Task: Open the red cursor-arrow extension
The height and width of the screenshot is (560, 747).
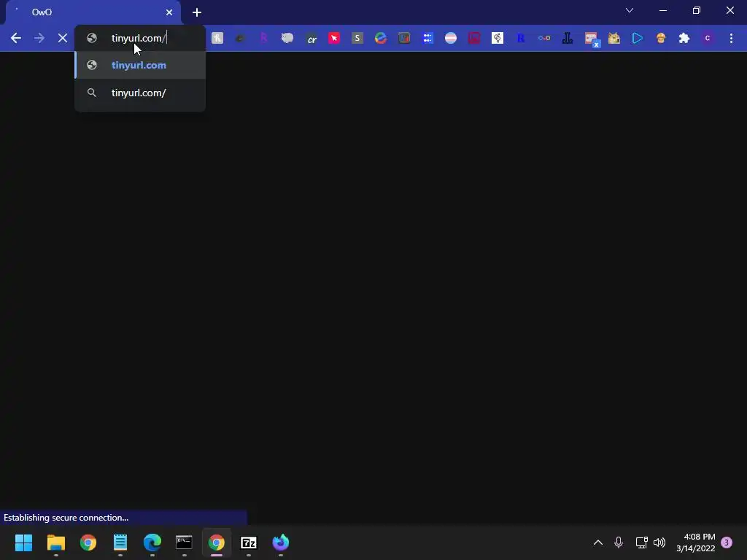Action: point(334,38)
